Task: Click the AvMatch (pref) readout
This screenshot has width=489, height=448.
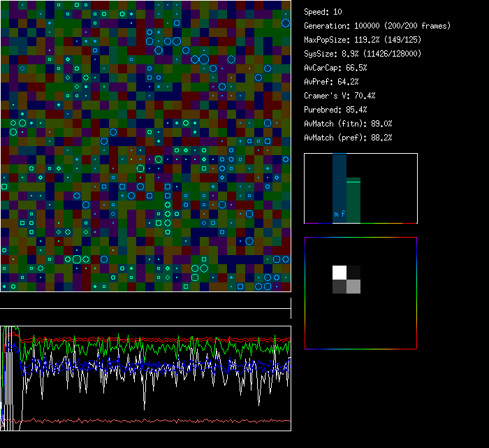Action: [348, 138]
